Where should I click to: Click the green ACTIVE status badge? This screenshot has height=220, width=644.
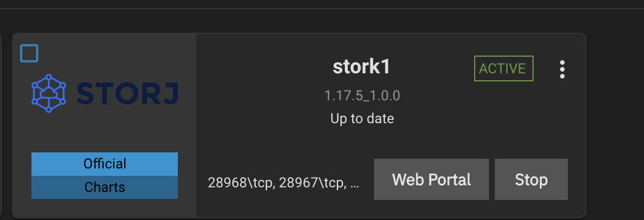503,68
